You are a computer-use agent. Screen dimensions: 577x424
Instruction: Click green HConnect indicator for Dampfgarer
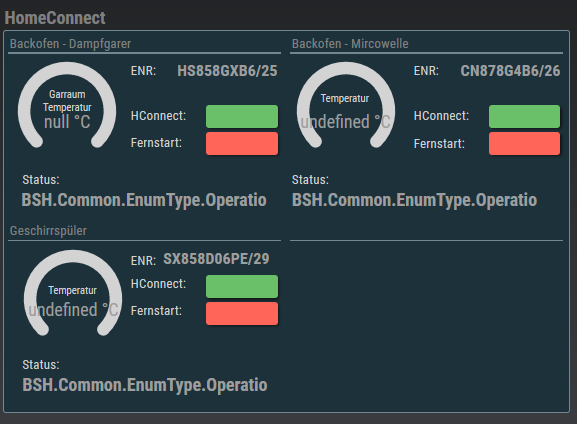(242, 116)
